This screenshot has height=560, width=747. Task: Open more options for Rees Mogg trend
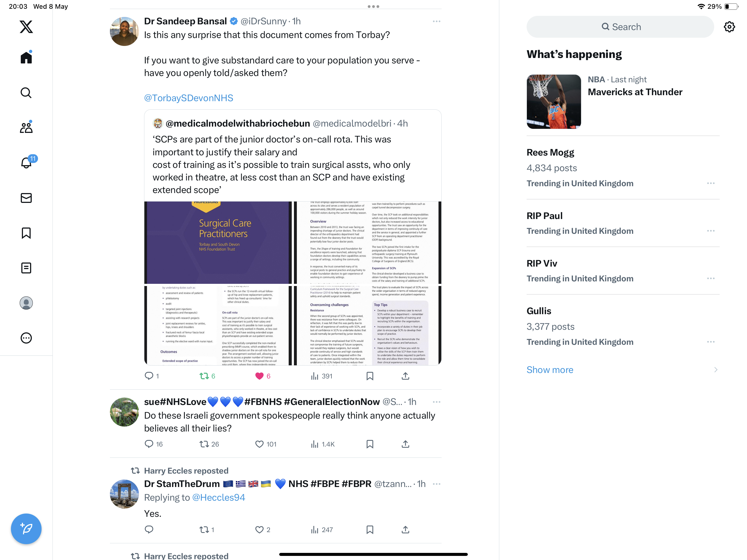coord(711,183)
